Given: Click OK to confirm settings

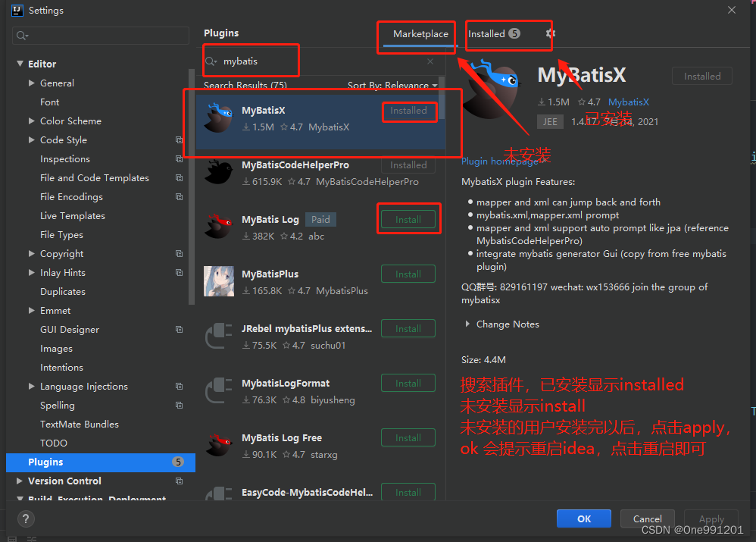Looking at the screenshot, I should coord(584,519).
